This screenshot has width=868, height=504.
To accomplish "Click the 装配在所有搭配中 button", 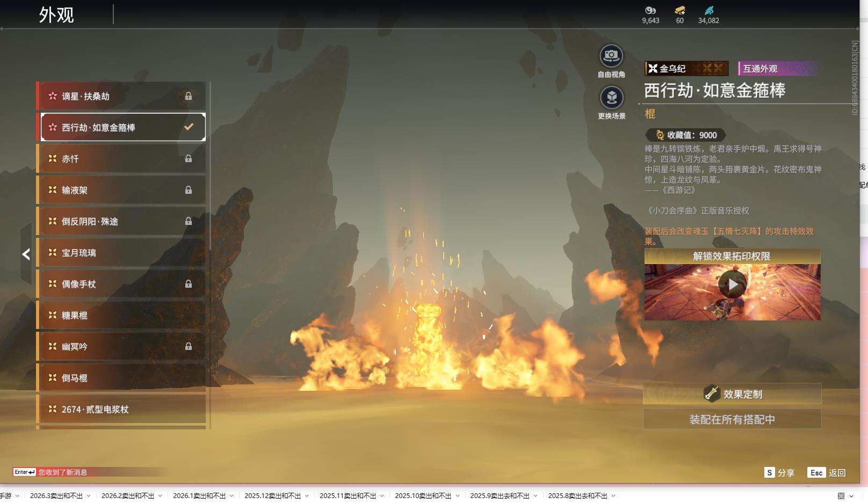I will coord(732,419).
